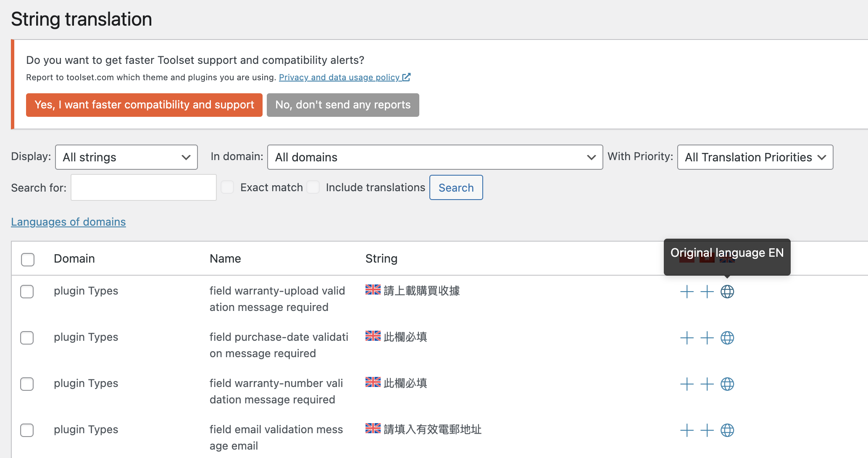The image size is (868, 458).
Task: Click UK flag in warranty-number row string
Action: pyautogui.click(x=373, y=382)
